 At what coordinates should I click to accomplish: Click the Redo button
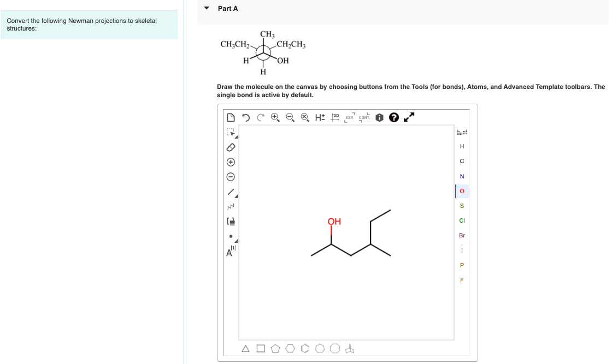click(x=261, y=116)
